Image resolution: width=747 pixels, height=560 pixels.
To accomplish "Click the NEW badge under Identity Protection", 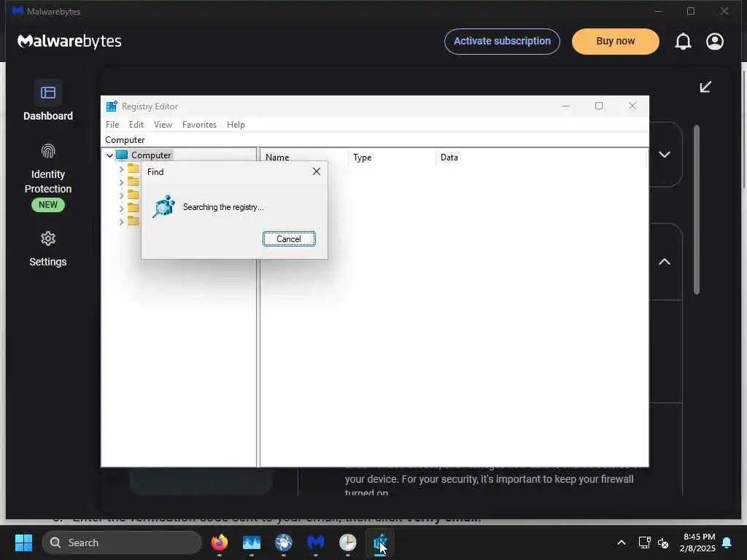I will click(x=48, y=205).
